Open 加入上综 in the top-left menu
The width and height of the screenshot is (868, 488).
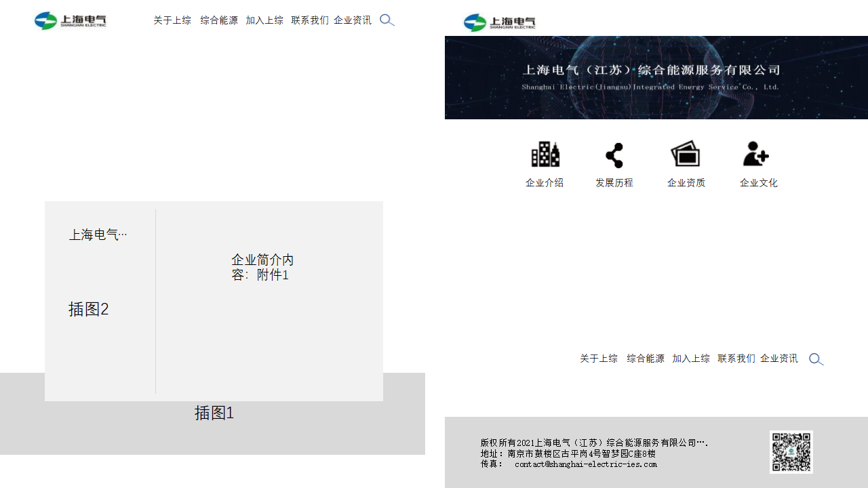(264, 20)
